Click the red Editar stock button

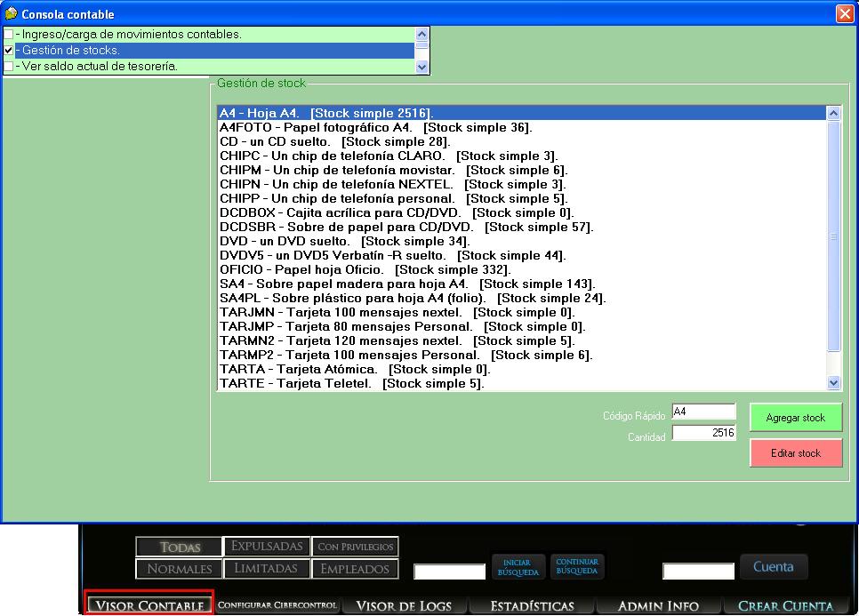coord(796,452)
